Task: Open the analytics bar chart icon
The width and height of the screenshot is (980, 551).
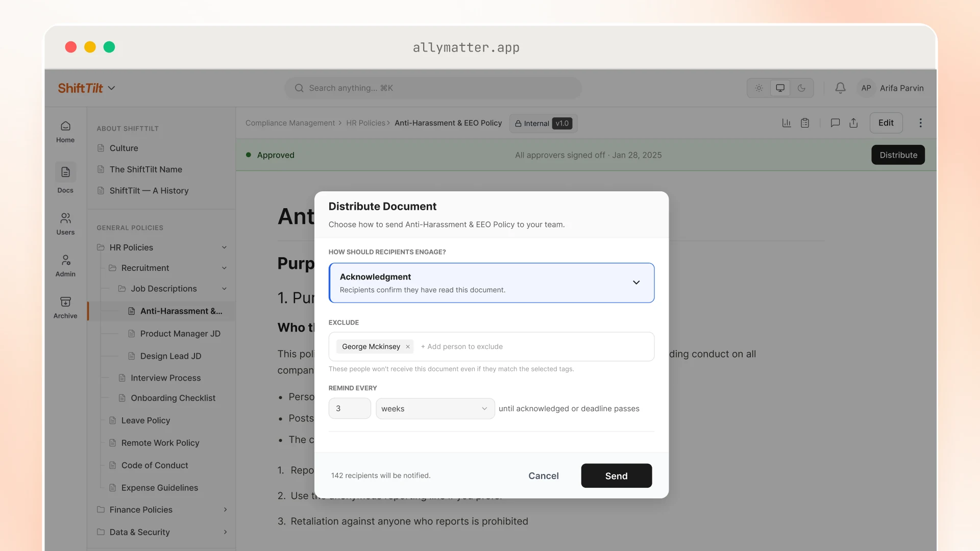Action: tap(787, 123)
